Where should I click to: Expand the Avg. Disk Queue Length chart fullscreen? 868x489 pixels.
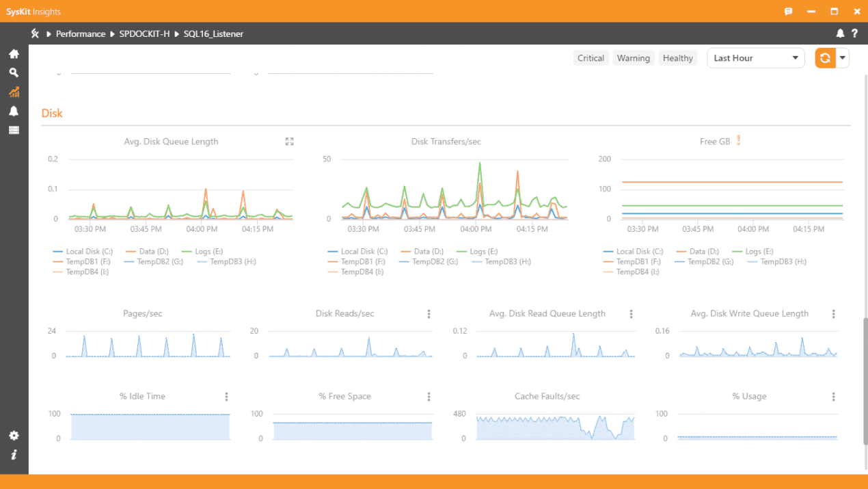[289, 141]
